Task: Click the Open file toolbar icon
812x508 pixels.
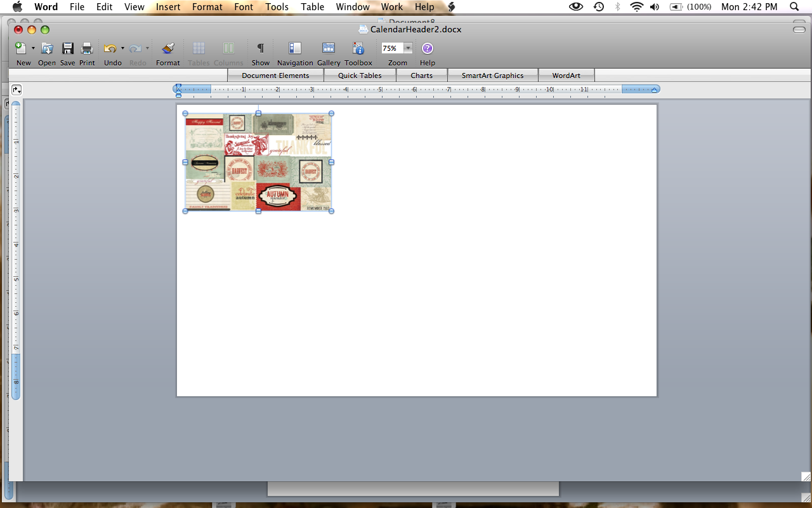Action: (47, 48)
